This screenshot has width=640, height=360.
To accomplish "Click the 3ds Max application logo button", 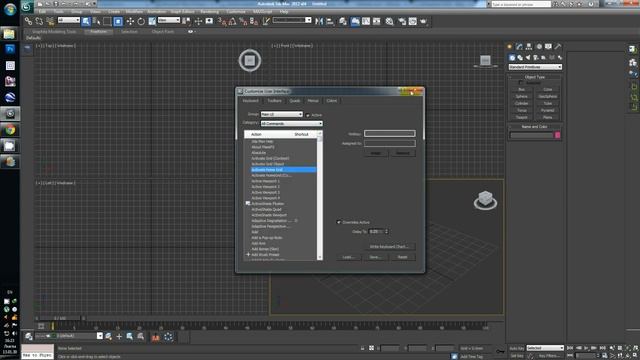I will [27, 6].
